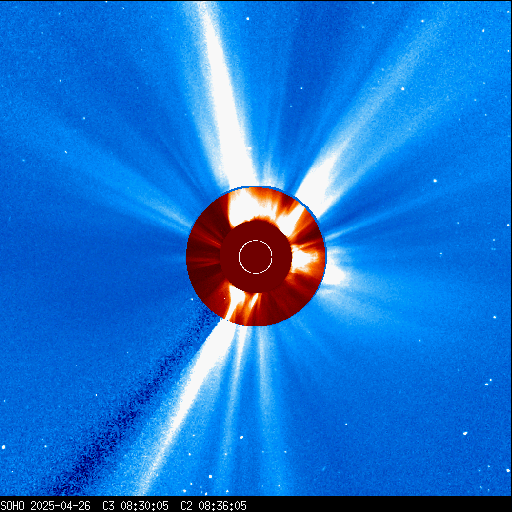Click the bright white patch right of red disk
This screenshot has height=512, width=512.
pyautogui.click(x=335, y=271)
